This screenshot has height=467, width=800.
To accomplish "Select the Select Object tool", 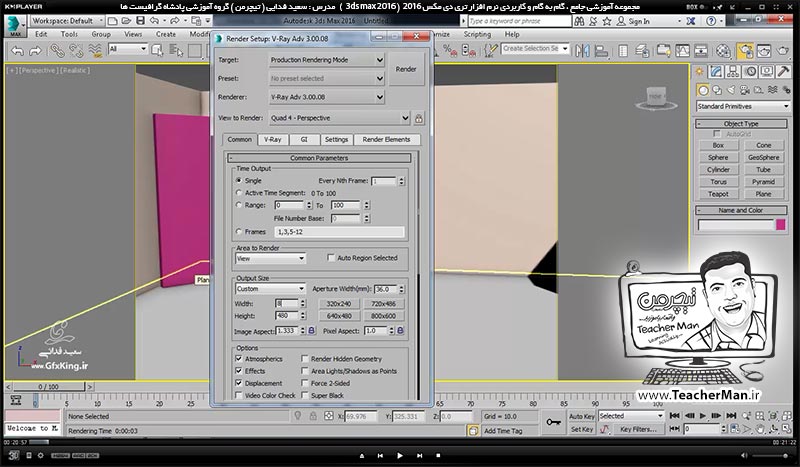I will (x=157, y=51).
